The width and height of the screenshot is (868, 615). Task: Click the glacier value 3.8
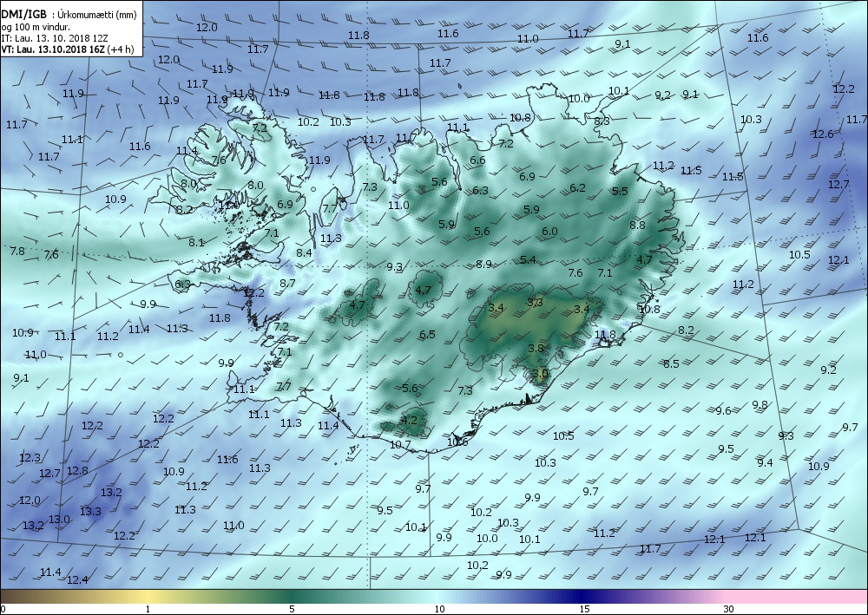[536, 349]
